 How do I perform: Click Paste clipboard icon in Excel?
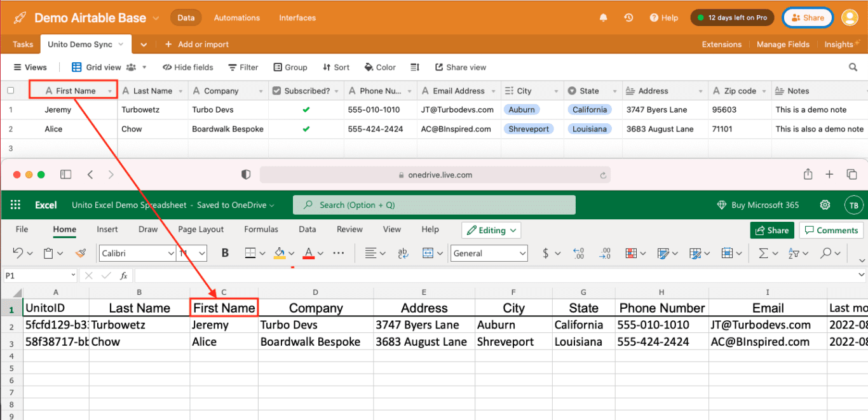coord(48,253)
